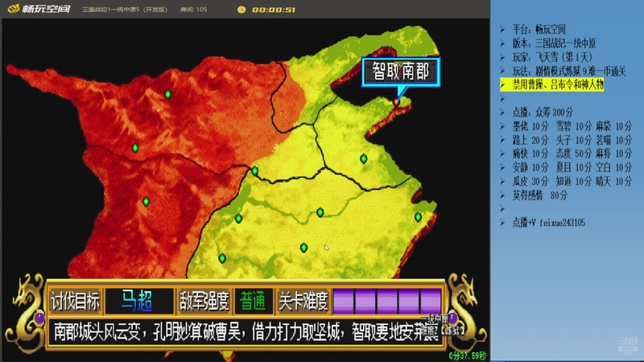
Task: Click the 讨伐目标 label
Action: coord(75,301)
